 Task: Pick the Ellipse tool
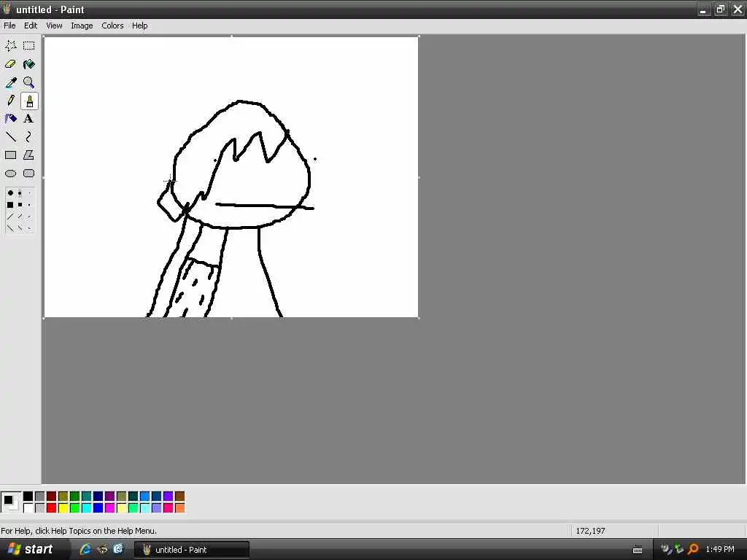point(10,174)
